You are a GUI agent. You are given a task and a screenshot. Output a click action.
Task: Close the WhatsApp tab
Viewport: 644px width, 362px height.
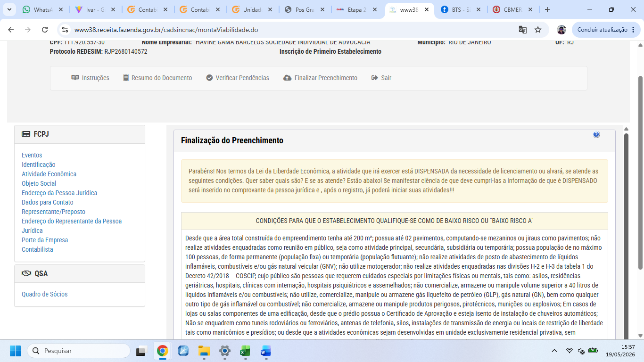61,9
